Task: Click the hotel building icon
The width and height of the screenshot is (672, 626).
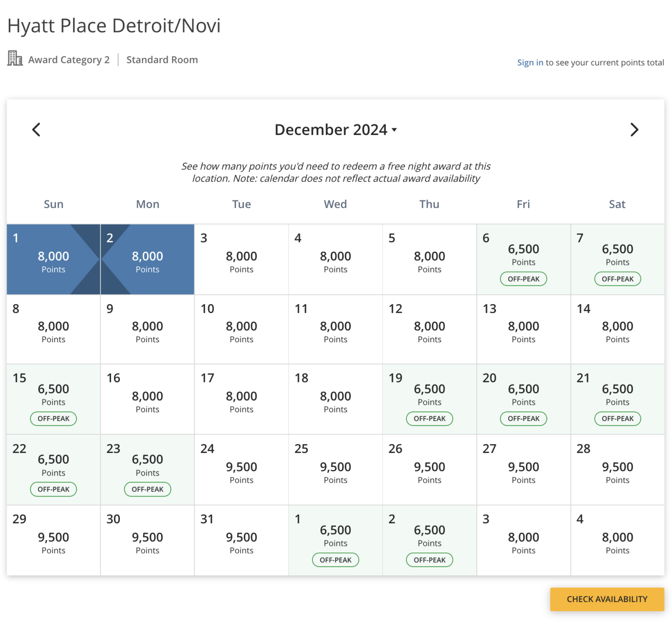Action: point(15,59)
